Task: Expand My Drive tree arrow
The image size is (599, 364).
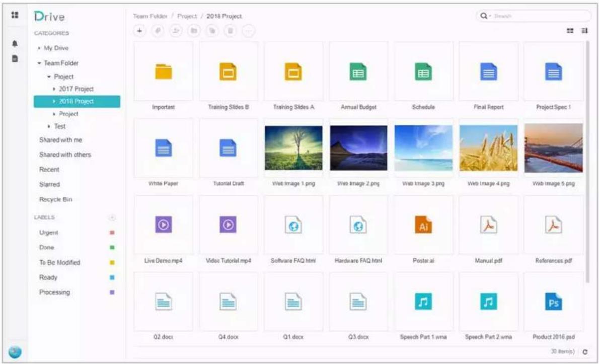Action: [x=39, y=48]
